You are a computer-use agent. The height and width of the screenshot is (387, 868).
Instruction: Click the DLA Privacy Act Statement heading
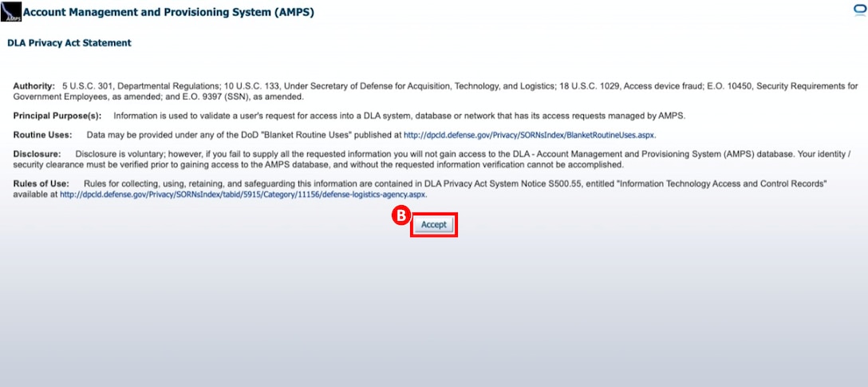click(69, 42)
